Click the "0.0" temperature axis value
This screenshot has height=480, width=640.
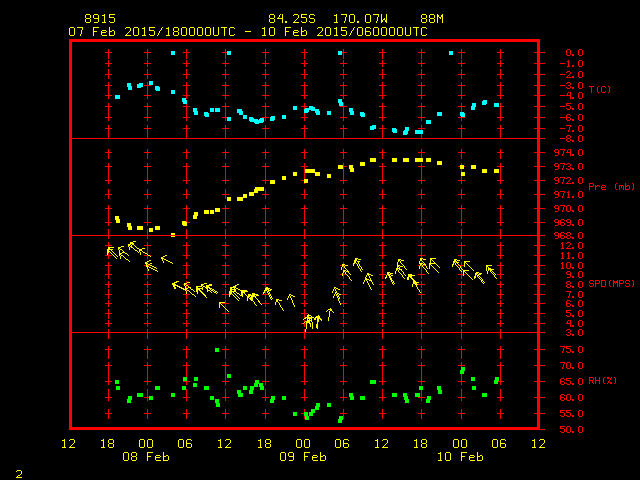tap(574, 53)
